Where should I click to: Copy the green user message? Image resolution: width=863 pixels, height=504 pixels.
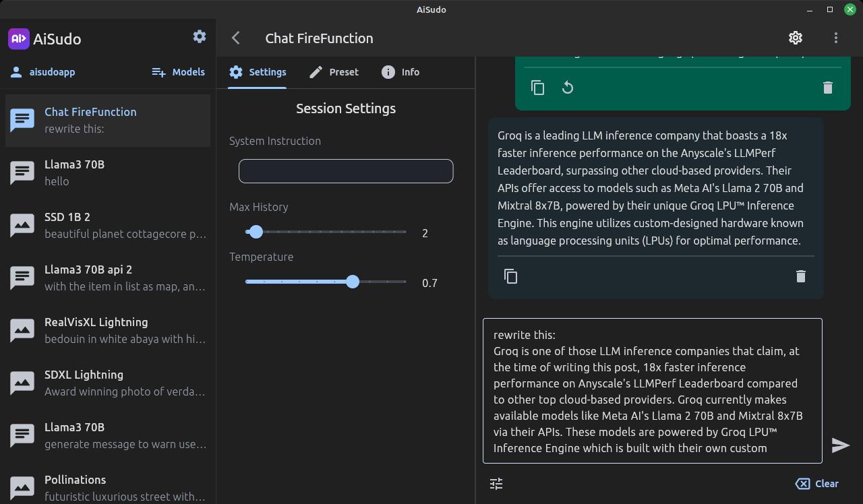537,88
